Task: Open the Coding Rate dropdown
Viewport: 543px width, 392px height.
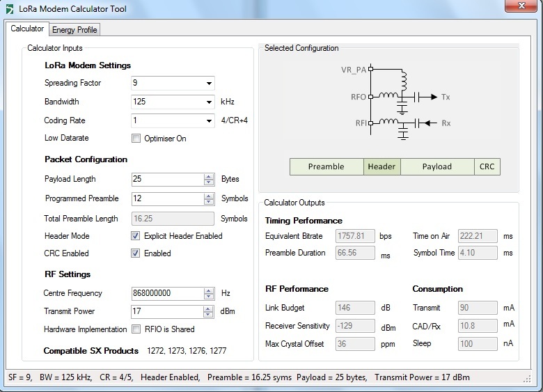Action: (x=209, y=120)
